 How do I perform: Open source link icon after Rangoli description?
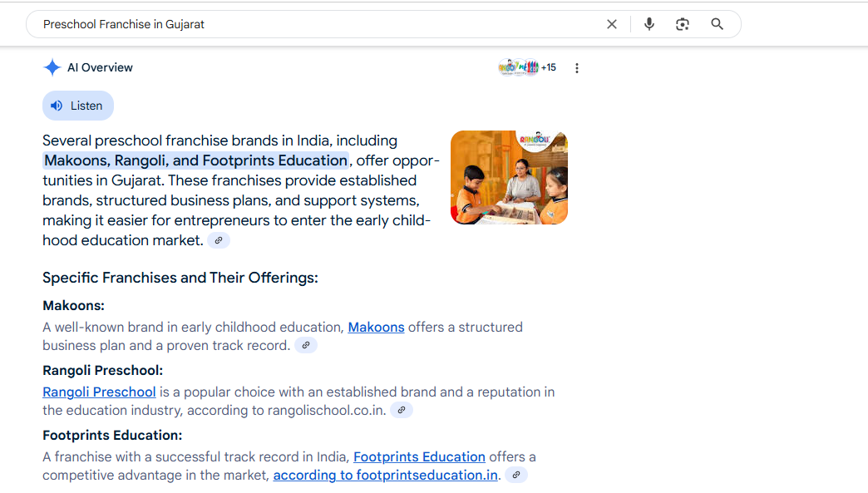point(402,410)
